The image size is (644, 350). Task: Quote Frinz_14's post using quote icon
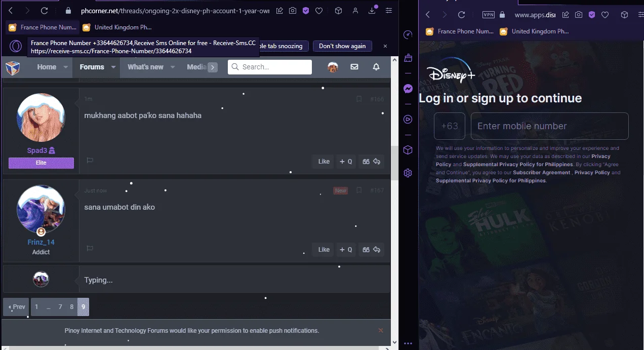click(x=366, y=249)
